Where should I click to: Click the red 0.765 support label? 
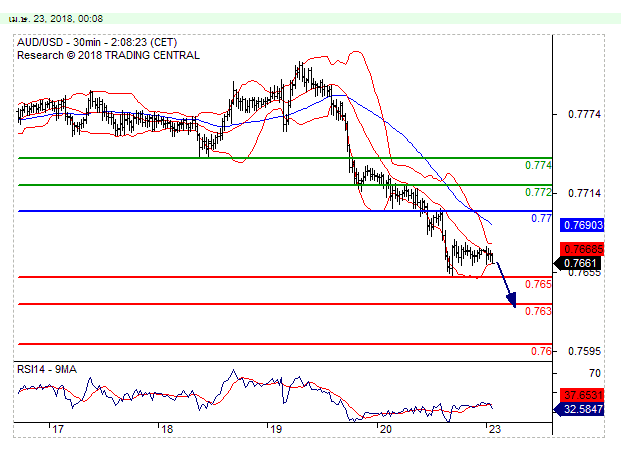(538, 284)
